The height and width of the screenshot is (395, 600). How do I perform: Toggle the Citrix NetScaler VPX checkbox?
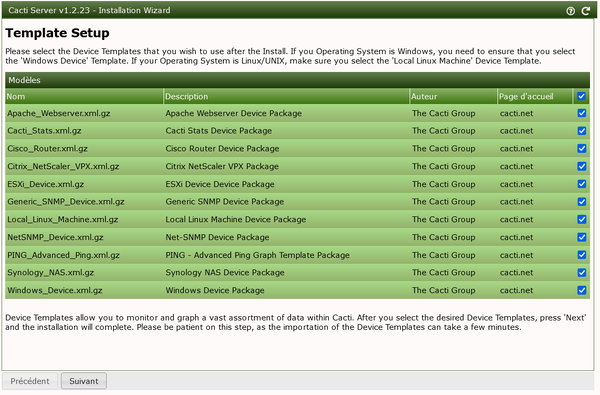(582, 166)
